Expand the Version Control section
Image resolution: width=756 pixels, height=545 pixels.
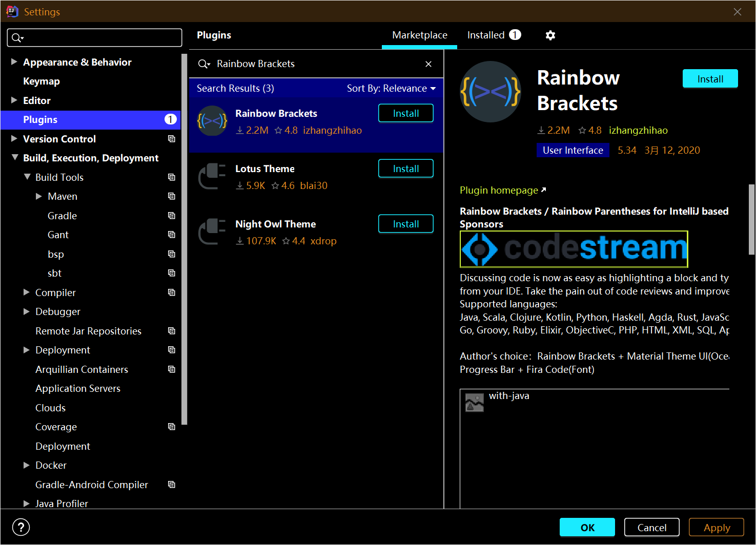14,139
